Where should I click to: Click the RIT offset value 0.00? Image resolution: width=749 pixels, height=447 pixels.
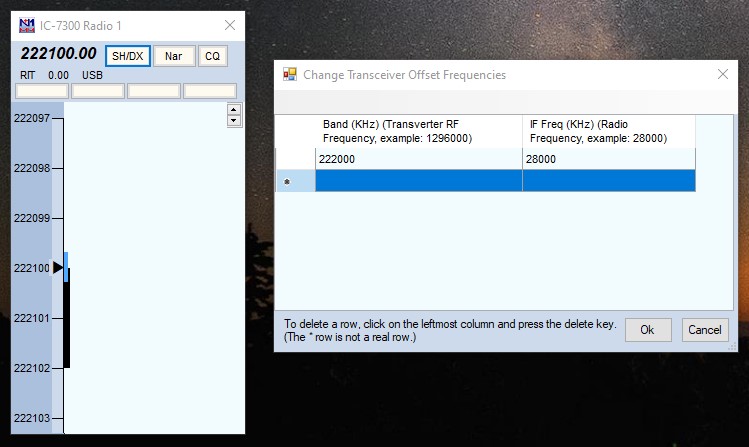click(x=58, y=75)
